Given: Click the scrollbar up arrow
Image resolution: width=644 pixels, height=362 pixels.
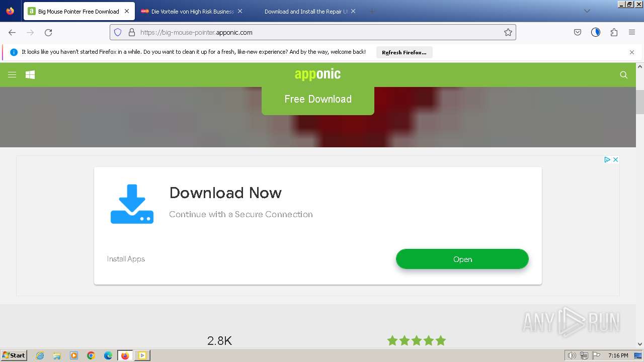Looking at the screenshot, I should tap(640, 66).
